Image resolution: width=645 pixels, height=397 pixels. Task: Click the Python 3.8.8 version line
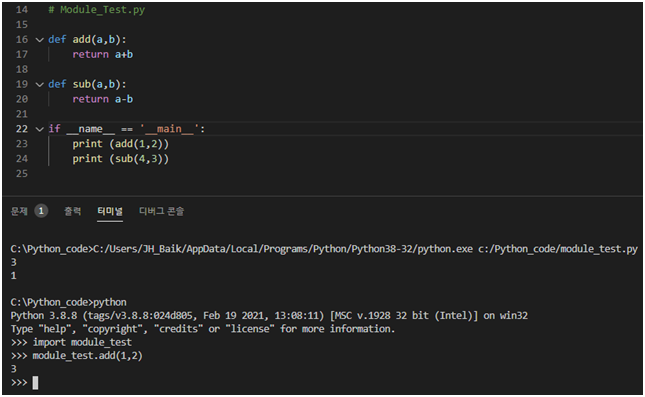[269, 316]
